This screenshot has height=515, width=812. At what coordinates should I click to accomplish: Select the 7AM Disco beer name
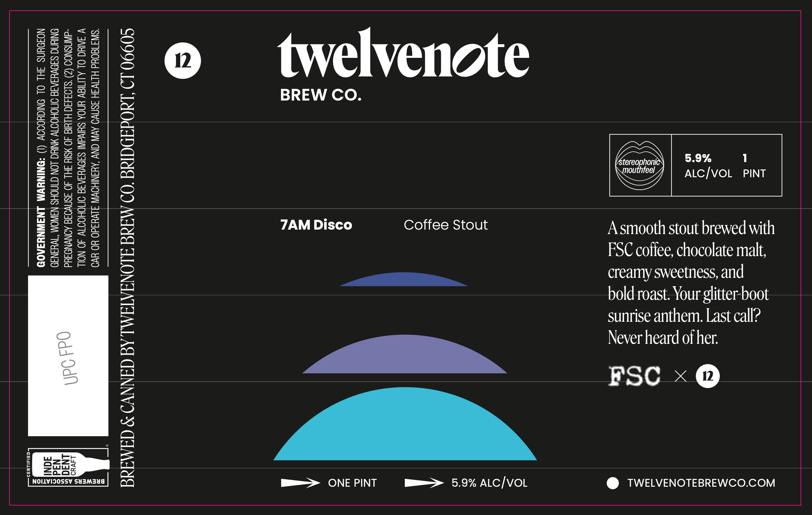pos(316,225)
